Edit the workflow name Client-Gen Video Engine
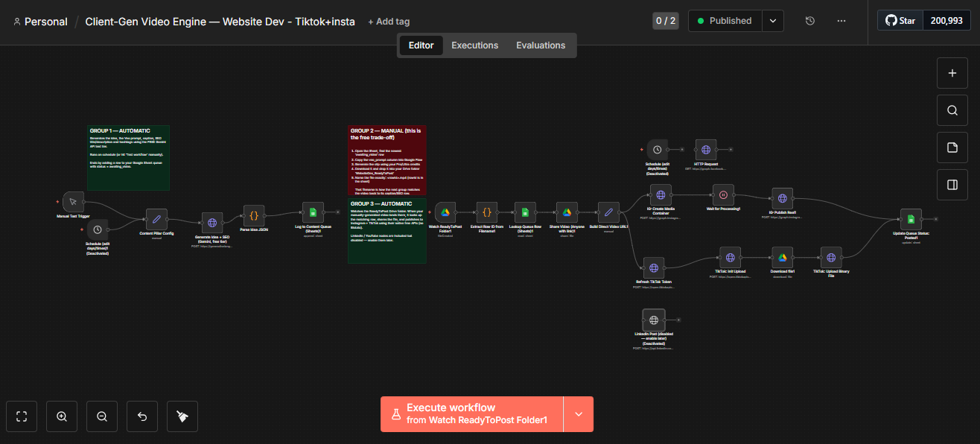Image resolution: width=980 pixels, height=444 pixels. pos(220,22)
